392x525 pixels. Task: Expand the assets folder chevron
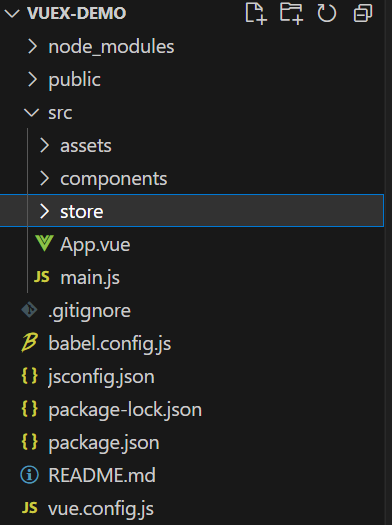pyautogui.click(x=45, y=145)
